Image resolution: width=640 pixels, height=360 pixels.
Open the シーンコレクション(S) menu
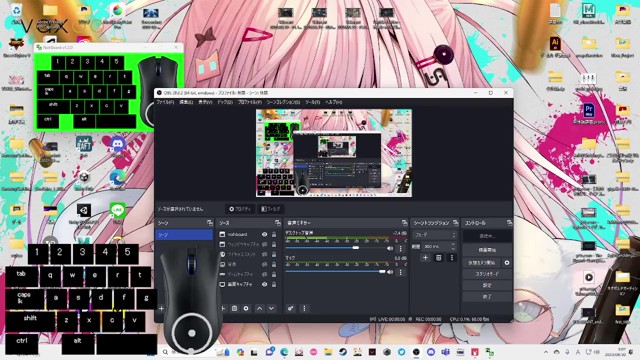point(283,102)
